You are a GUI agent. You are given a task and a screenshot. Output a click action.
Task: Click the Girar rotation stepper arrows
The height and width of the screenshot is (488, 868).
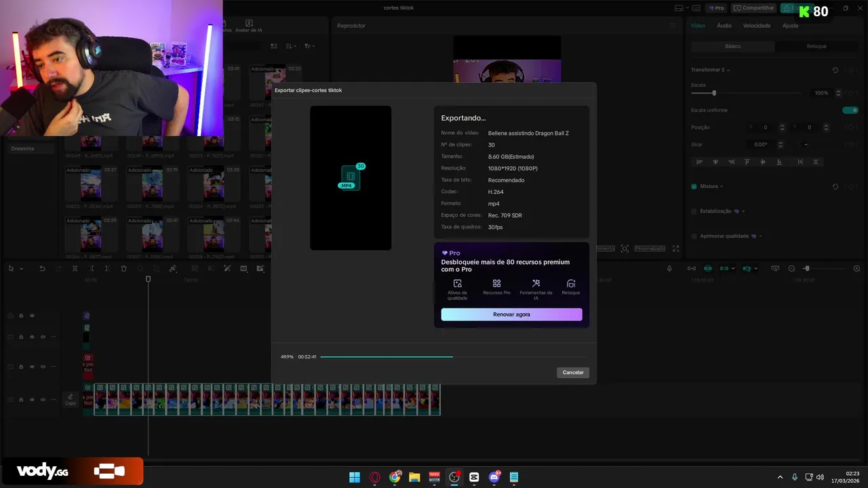[781, 144]
